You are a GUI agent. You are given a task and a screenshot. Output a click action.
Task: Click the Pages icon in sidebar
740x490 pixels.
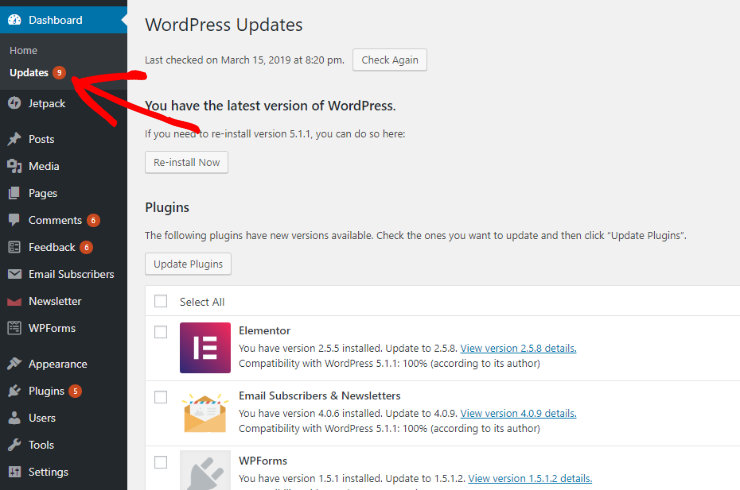15,193
